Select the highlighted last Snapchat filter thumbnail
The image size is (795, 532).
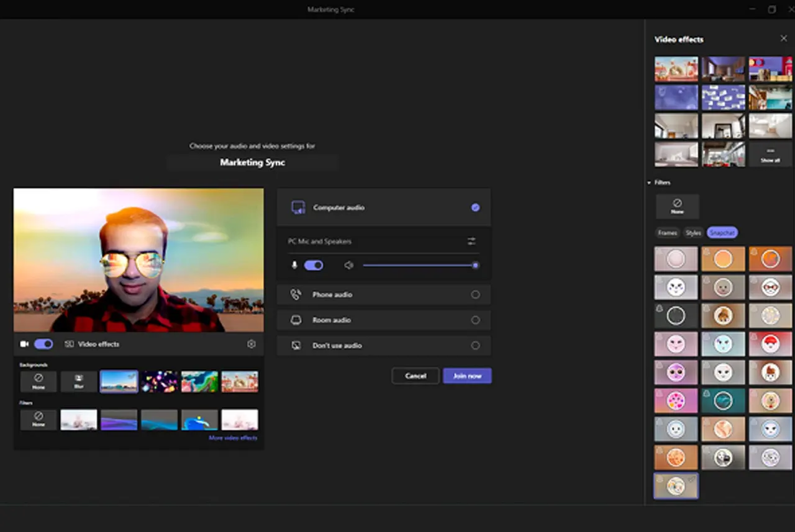tap(676, 485)
